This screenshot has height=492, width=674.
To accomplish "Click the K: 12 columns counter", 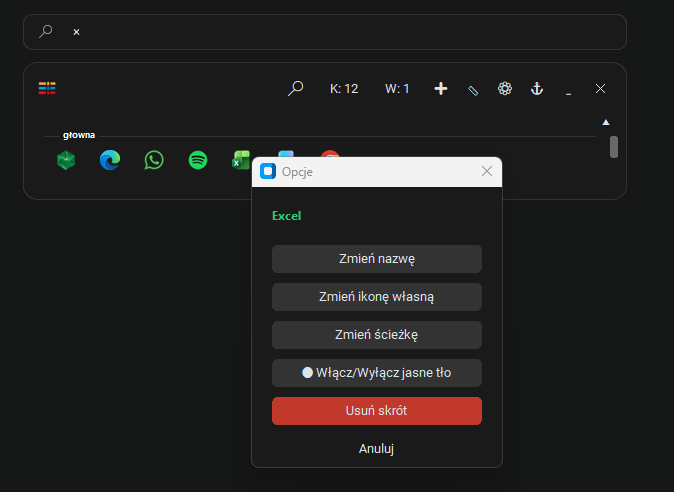I will pos(344,89).
